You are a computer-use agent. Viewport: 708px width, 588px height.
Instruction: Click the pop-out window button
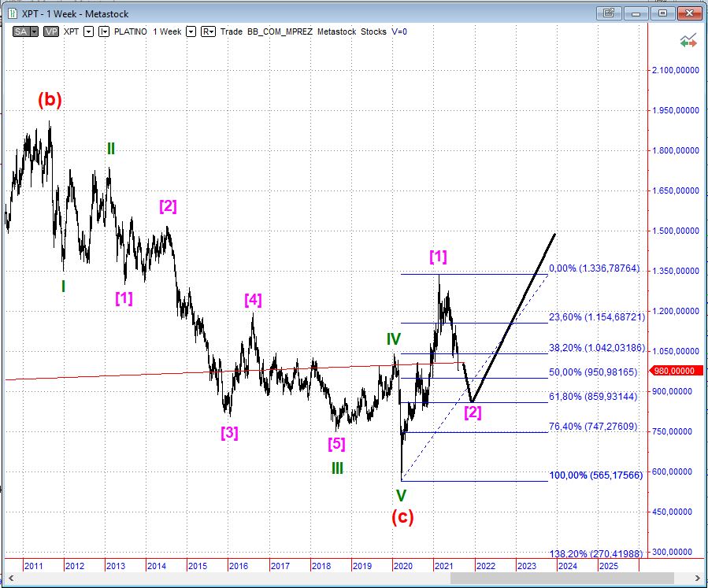609,13
